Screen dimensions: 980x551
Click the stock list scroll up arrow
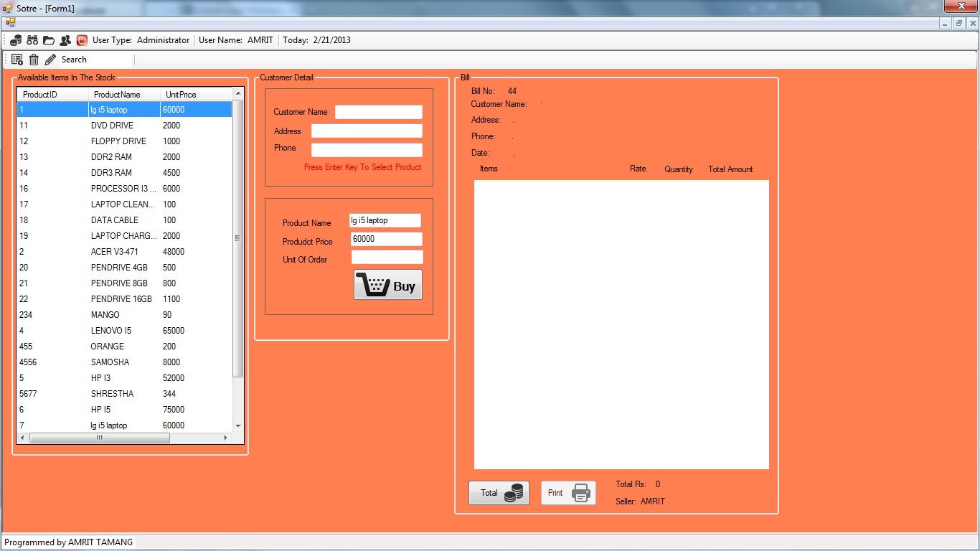pyautogui.click(x=238, y=94)
